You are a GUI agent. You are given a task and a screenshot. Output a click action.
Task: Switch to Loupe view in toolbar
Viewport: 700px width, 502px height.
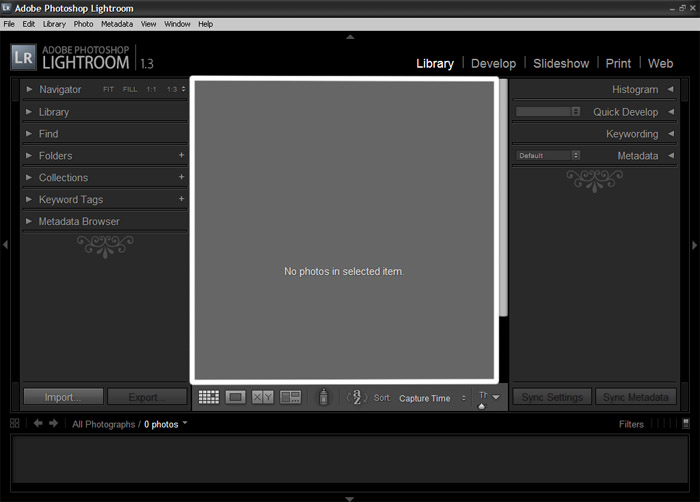click(x=235, y=397)
